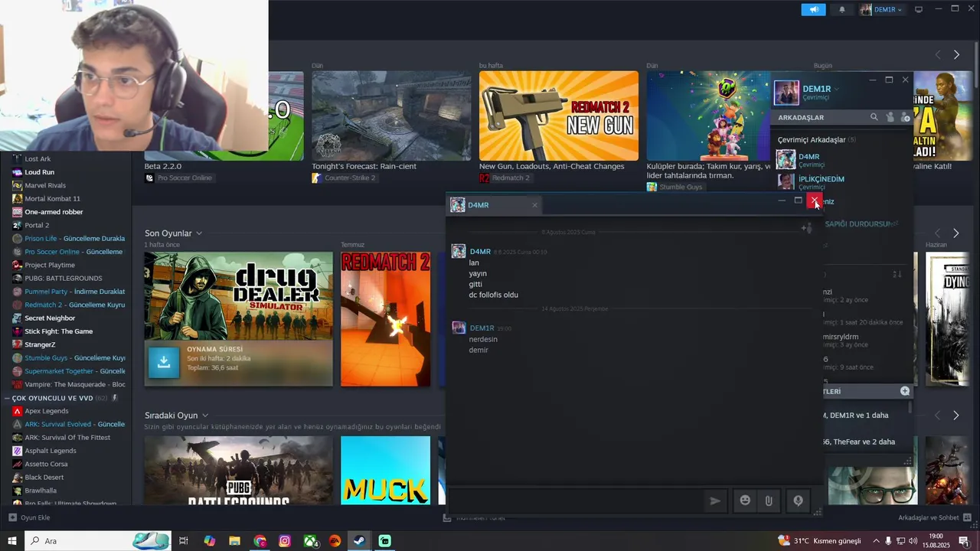Open the New Gun, Loadouts, Anti-Cheat Changes news
980x551 pixels.
pyautogui.click(x=551, y=166)
